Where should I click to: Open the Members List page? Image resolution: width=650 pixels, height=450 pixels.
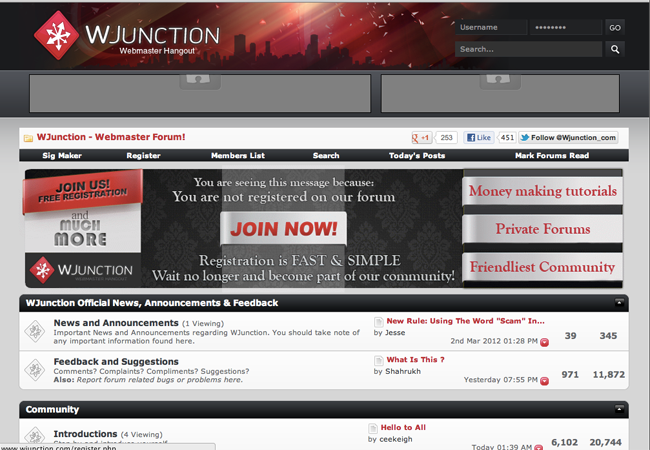pos(237,156)
